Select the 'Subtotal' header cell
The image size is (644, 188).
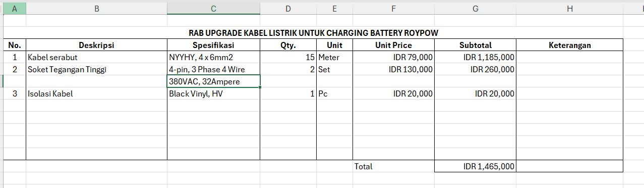click(x=475, y=45)
